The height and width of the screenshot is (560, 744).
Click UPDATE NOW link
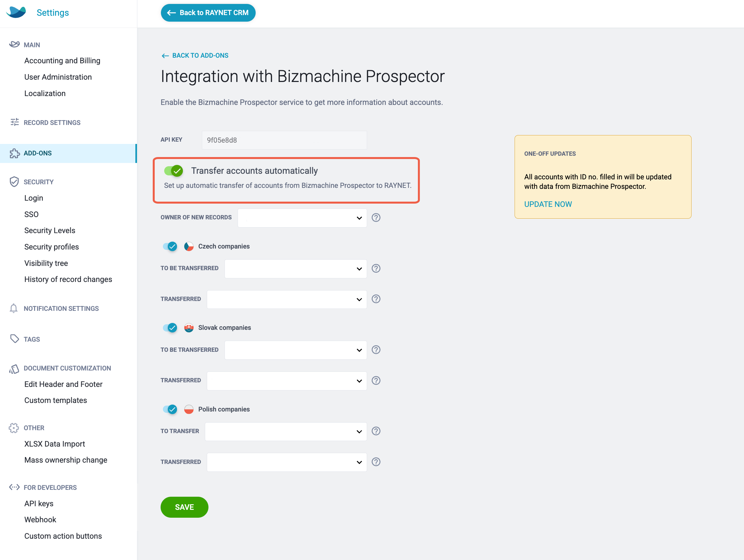click(548, 204)
